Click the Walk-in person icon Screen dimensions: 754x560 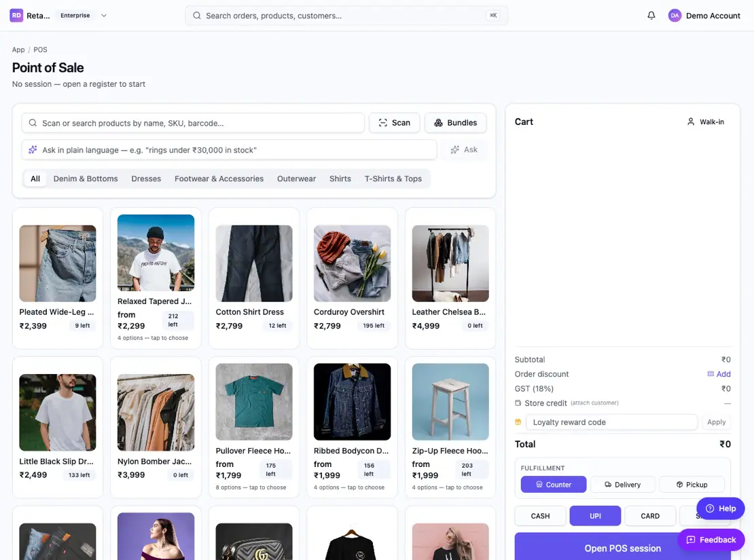coord(691,122)
